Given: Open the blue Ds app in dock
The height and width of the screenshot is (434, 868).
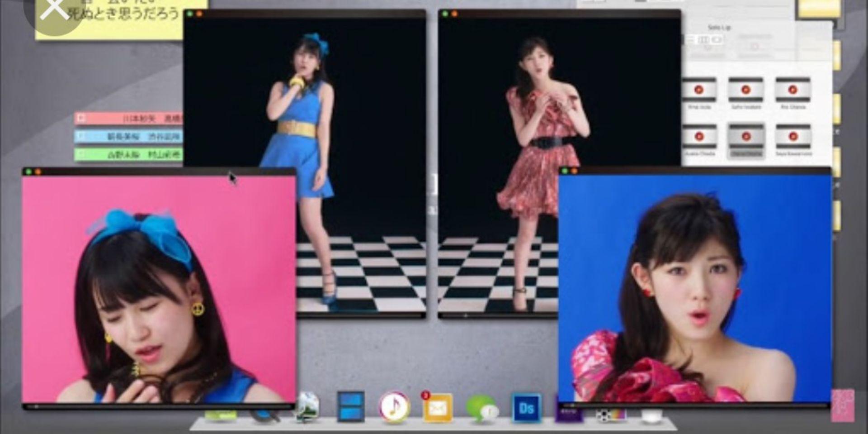Looking at the screenshot, I should point(526,408).
